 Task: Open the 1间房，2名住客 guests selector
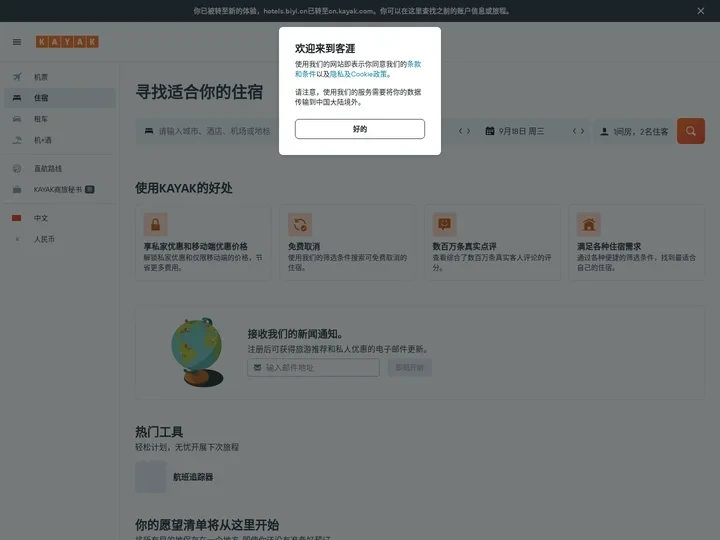pyautogui.click(x=635, y=131)
